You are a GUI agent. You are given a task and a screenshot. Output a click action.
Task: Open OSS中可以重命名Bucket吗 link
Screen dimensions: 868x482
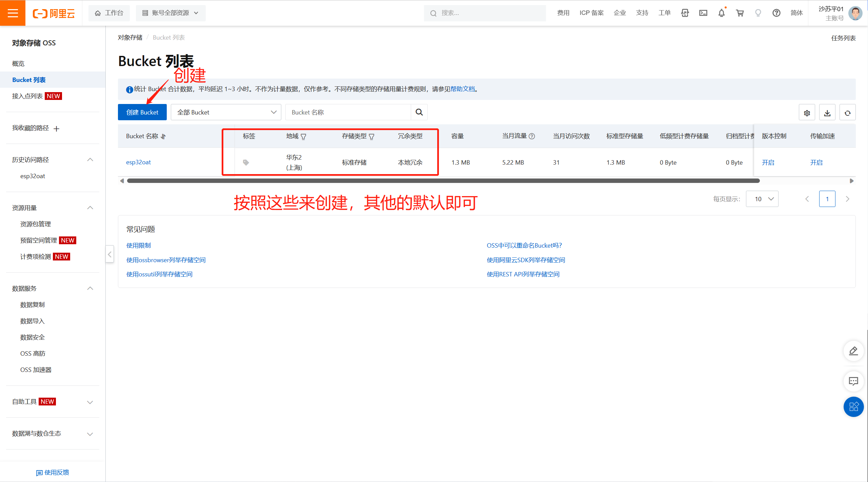point(524,246)
